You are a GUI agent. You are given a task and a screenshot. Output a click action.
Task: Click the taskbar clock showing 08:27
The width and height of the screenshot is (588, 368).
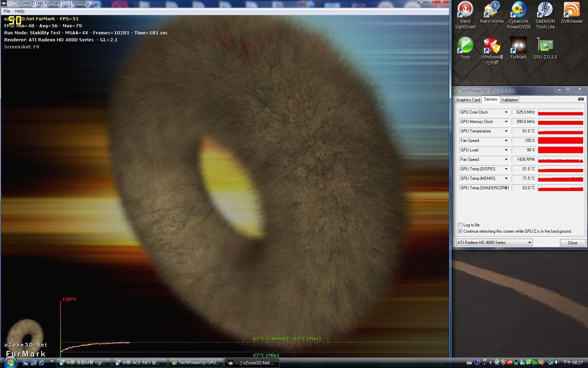(x=573, y=362)
